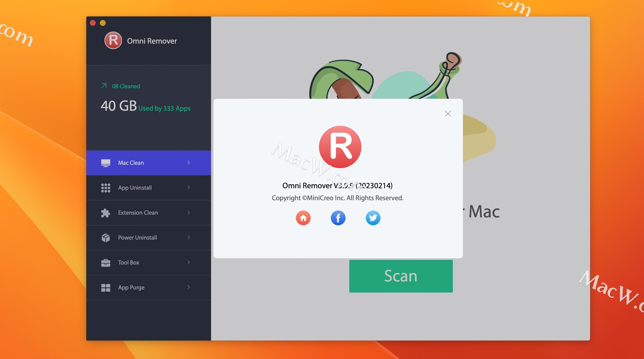Screen dimensions: 644x359
Task: Expand the Mac Clean chevron
Action: (x=189, y=163)
